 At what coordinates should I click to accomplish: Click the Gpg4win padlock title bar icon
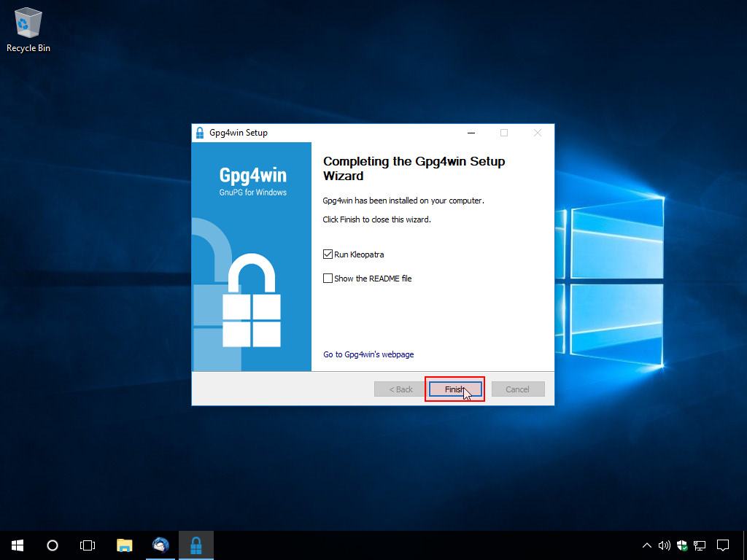point(200,133)
